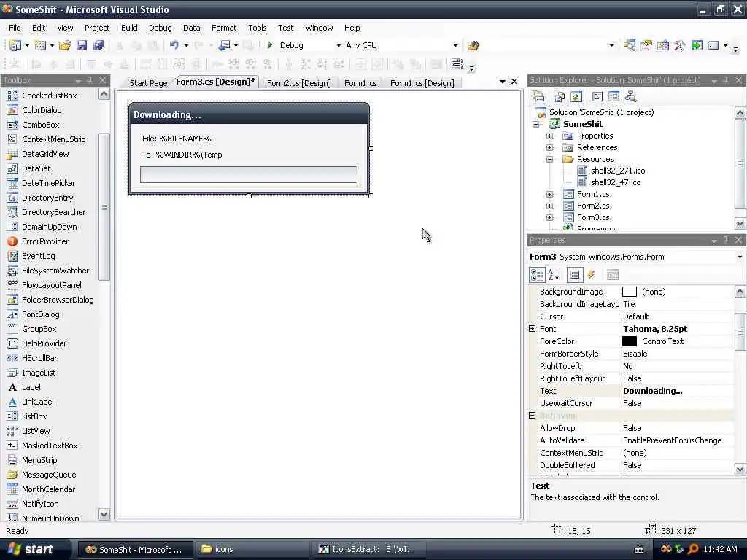Open Solution Explorer via main toolbar icon
747x560 pixels.
[630, 45]
